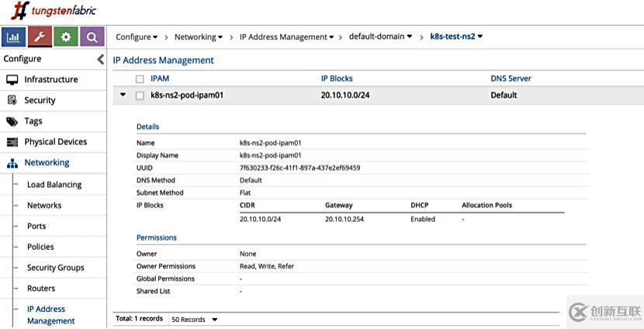Viewport: 644px width, 329px height.
Task: Toggle the select-all IPAM checkbox
Action: tap(140, 78)
